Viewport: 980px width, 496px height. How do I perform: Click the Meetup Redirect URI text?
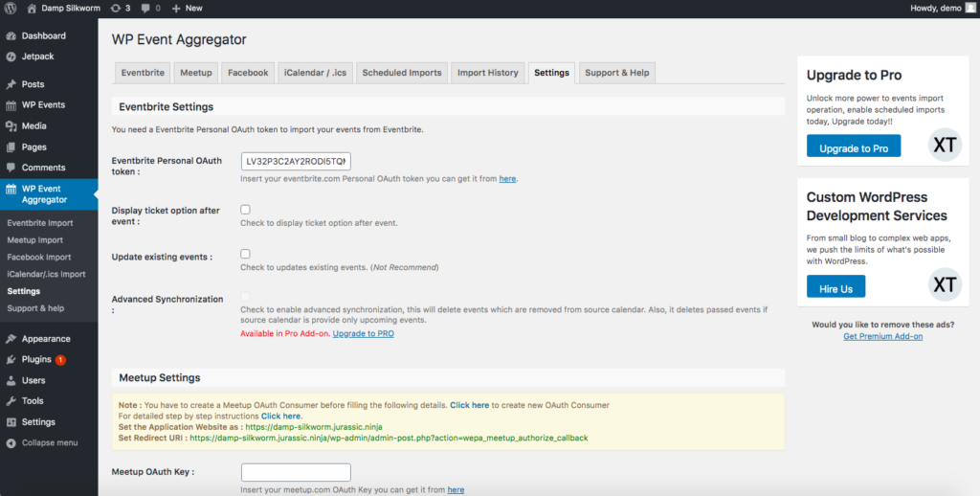tap(389, 438)
